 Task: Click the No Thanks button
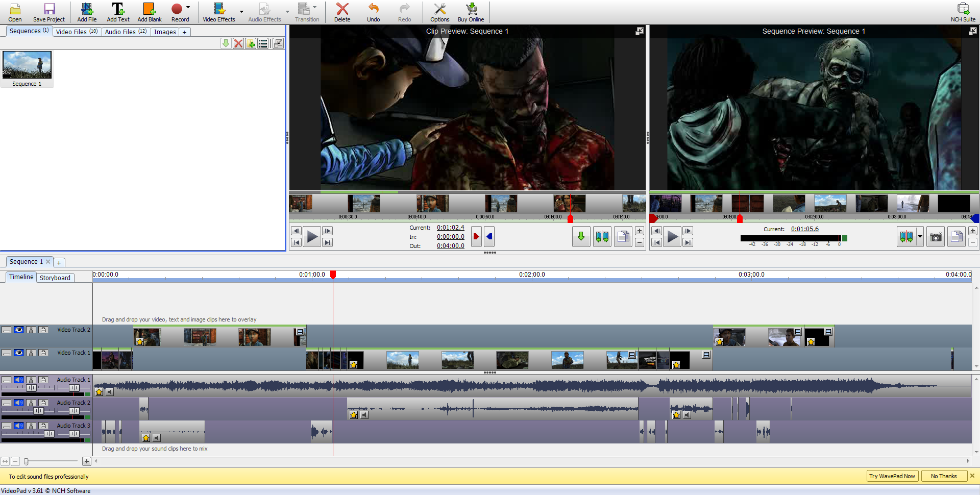coord(944,476)
